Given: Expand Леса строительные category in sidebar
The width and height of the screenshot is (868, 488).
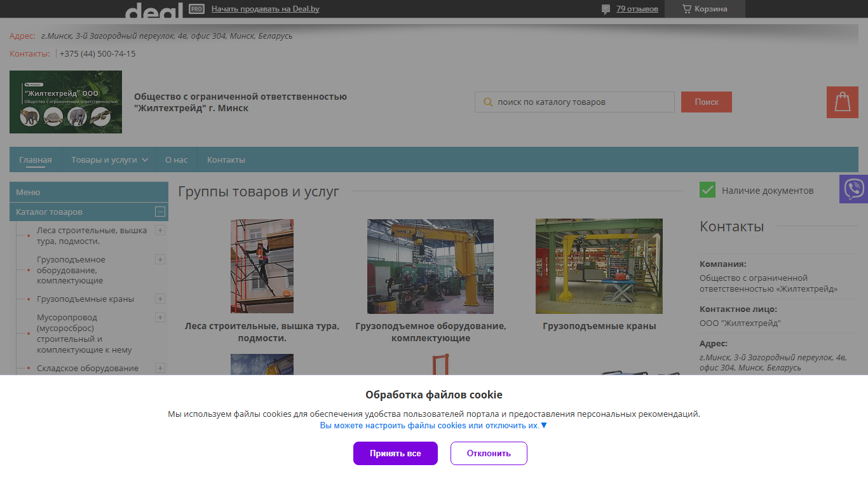Looking at the screenshot, I should point(160,231).
